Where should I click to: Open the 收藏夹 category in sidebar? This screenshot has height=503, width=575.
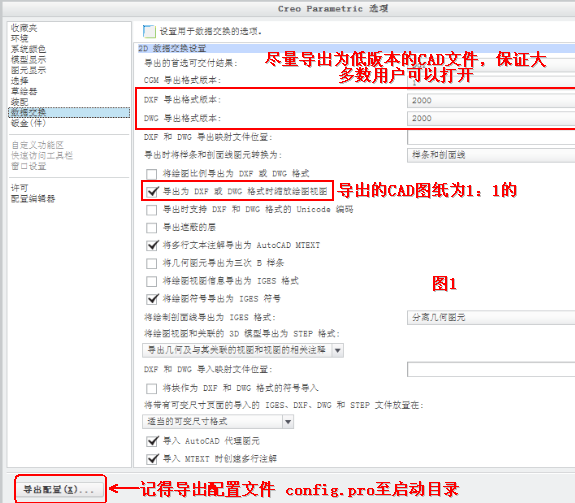[24, 28]
